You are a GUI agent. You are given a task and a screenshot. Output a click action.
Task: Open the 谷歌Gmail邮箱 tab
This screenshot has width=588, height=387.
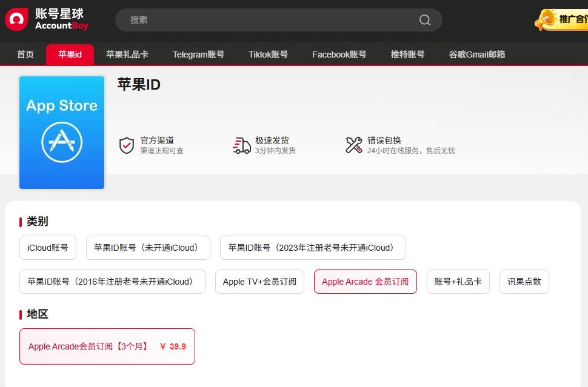pos(477,55)
